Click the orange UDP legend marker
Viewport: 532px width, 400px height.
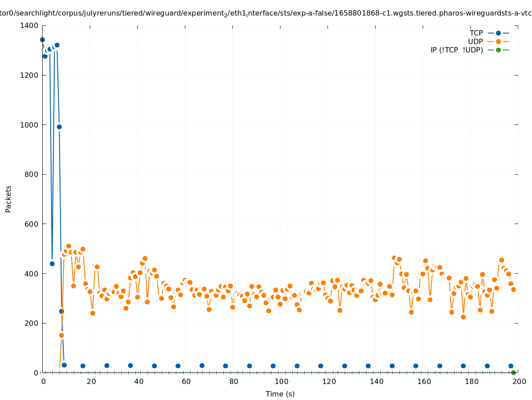tap(498, 41)
